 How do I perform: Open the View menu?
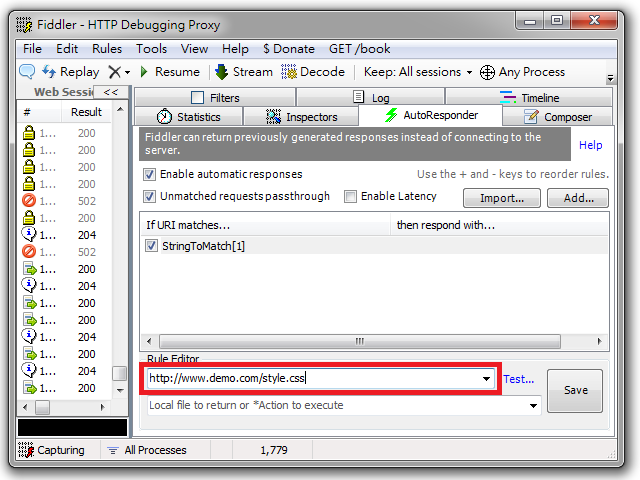click(194, 49)
